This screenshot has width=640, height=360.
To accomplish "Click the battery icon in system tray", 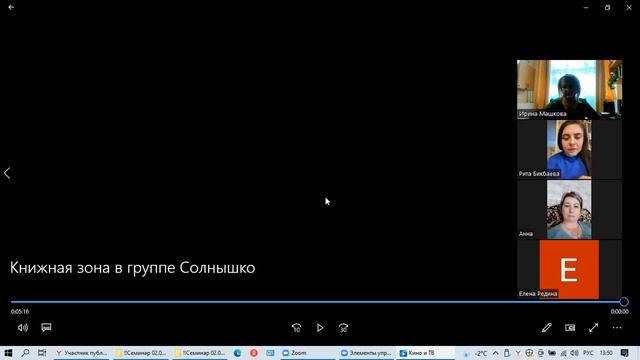I will (552, 353).
